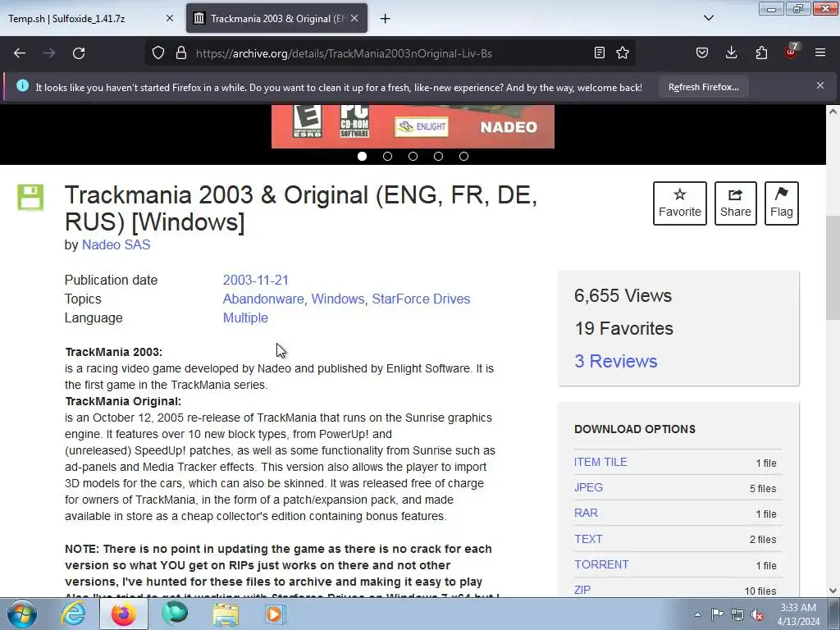This screenshot has height=630, width=840.
Task: Open the tracking protection shield icon
Action: point(158,53)
